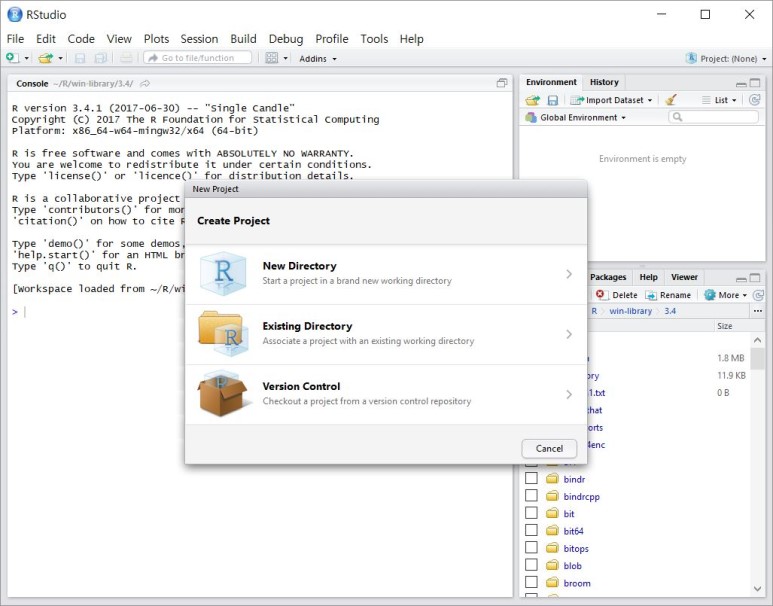Viewport: 773px width, 606px height.
Task: Click the load workspace folder icon
Action: pos(532,100)
